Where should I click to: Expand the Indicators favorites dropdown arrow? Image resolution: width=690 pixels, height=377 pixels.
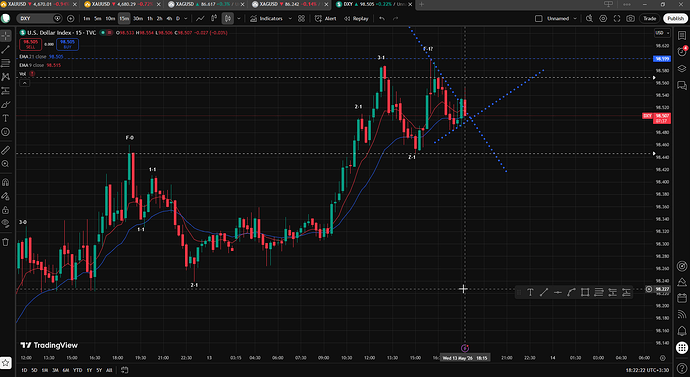[290, 18]
